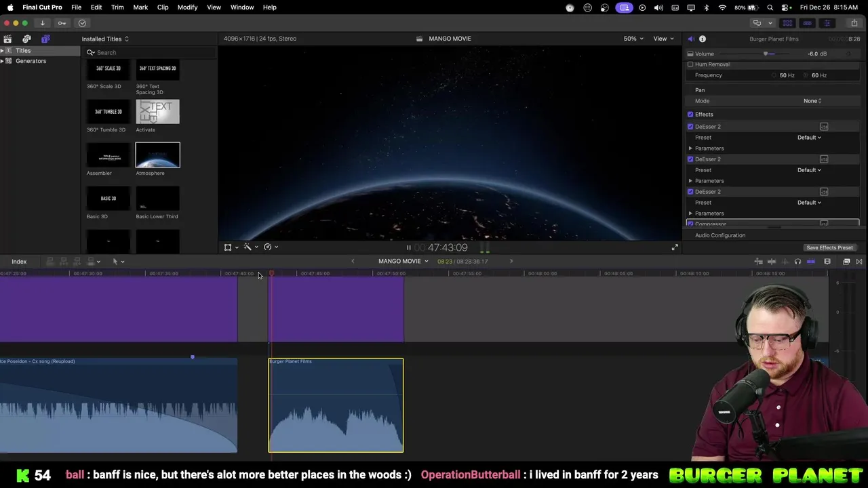Open the first DeEsser 2 Preset dropdown
The width and height of the screenshot is (868, 488).
point(809,138)
